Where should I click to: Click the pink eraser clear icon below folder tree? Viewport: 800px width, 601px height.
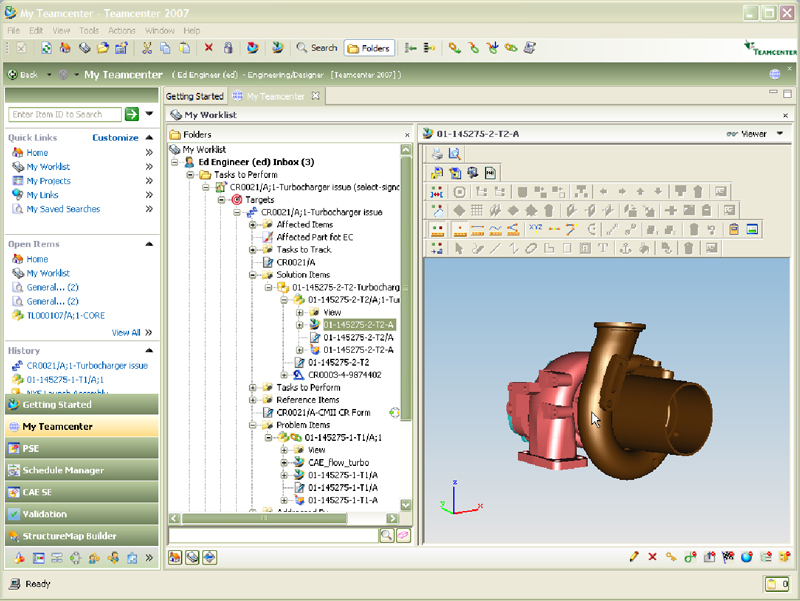pos(404,535)
